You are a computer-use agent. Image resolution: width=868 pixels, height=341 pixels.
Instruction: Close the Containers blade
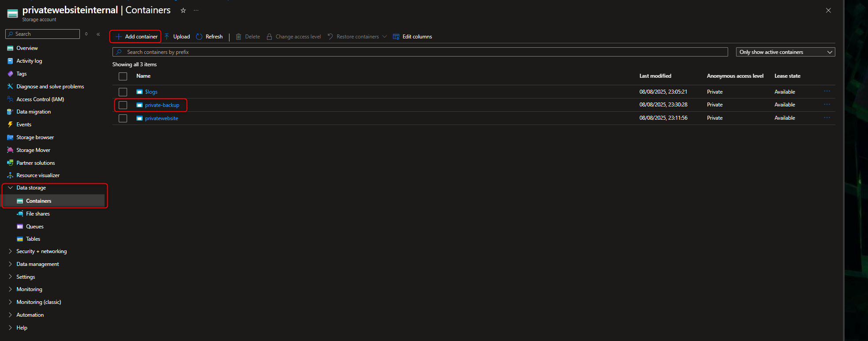point(828,11)
